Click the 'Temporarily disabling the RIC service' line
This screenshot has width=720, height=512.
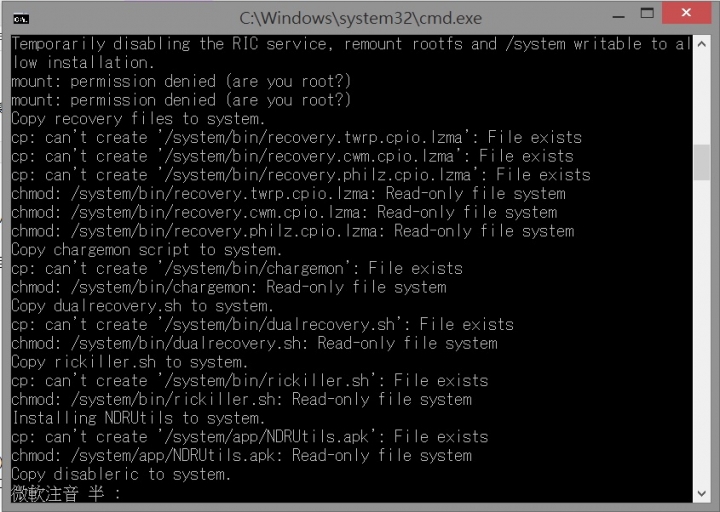point(351,44)
